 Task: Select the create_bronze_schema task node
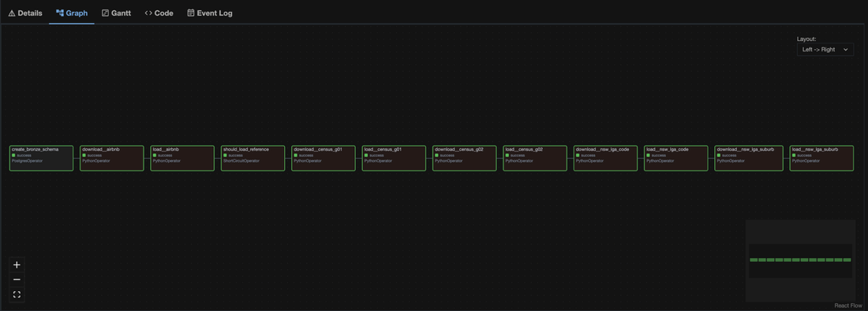point(42,159)
